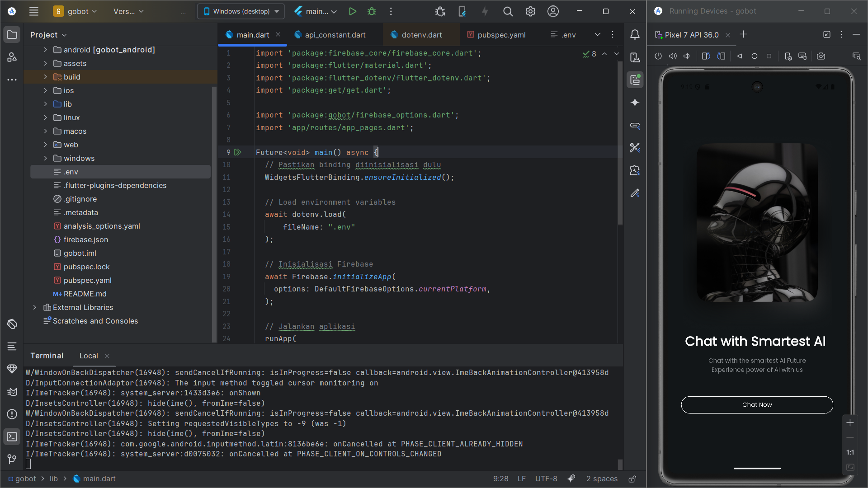Open the Logcat cat icon
Viewport: 868px width, 488px height.
click(x=12, y=391)
